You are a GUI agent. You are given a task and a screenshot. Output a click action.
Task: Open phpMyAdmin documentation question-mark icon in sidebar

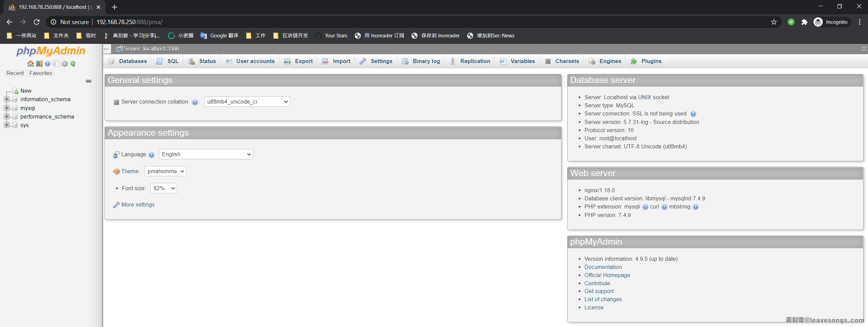[x=48, y=63]
